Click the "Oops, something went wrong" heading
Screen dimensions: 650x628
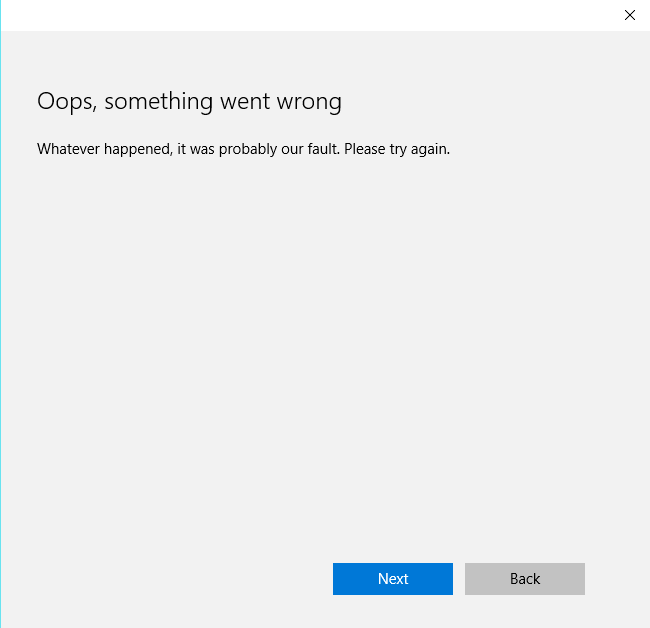(189, 101)
